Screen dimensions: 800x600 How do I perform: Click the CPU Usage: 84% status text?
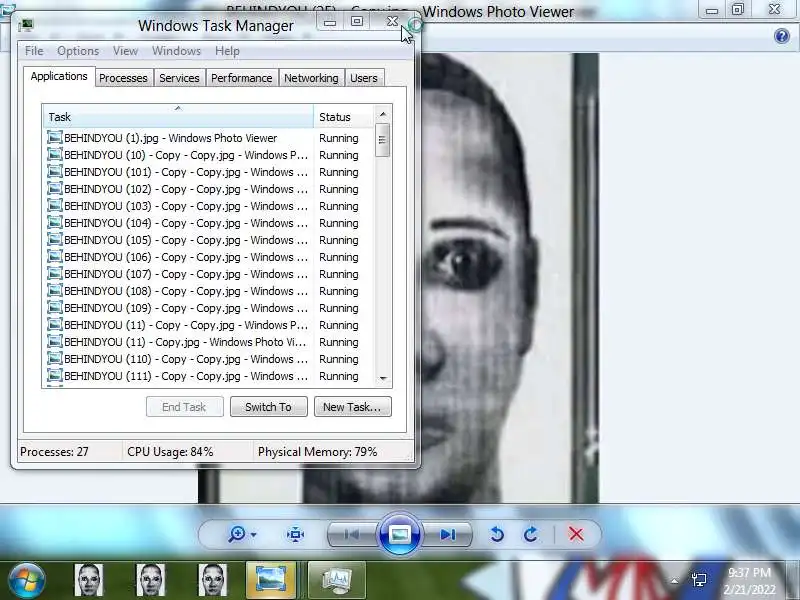click(x=170, y=452)
